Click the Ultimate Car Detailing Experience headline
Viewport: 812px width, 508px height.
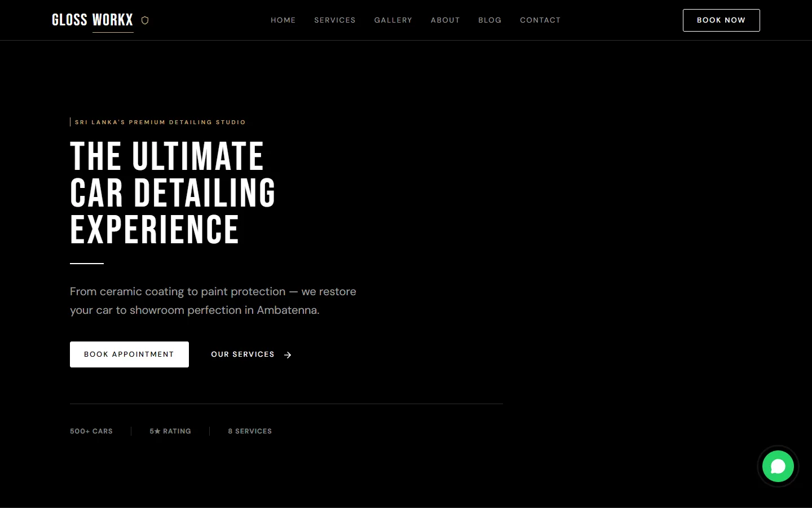click(173, 193)
